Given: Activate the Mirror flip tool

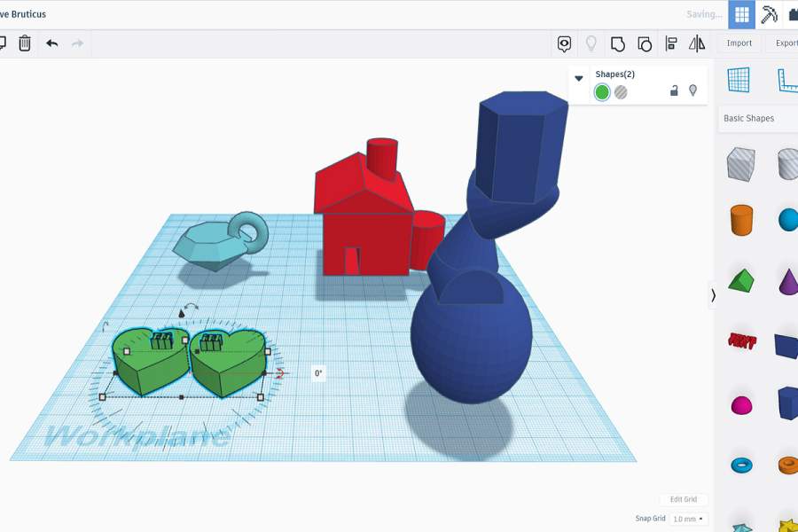Looking at the screenshot, I should tap(698, 43).
